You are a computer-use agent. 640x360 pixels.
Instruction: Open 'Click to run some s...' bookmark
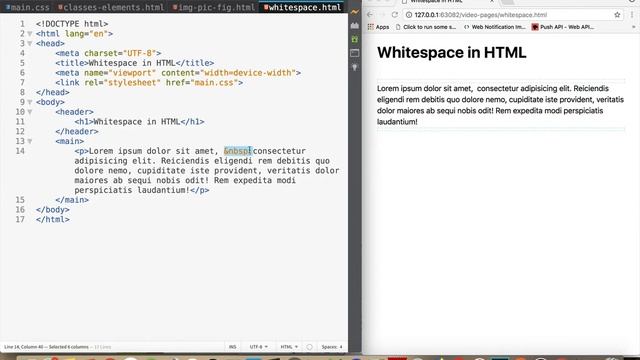click(426, 27)
